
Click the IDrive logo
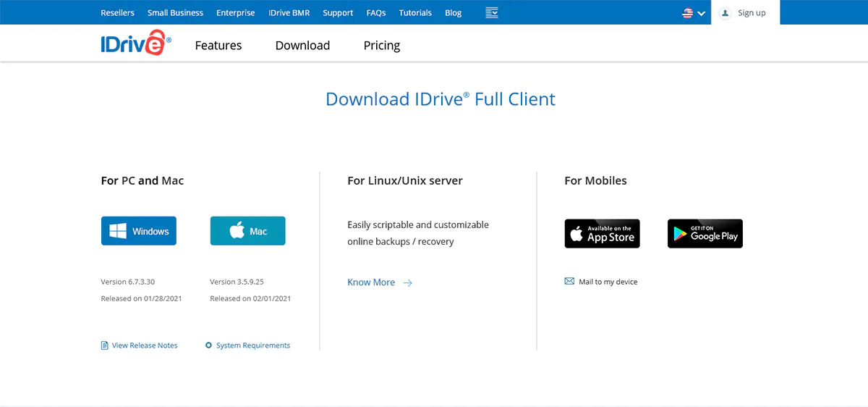pos(136,43)
